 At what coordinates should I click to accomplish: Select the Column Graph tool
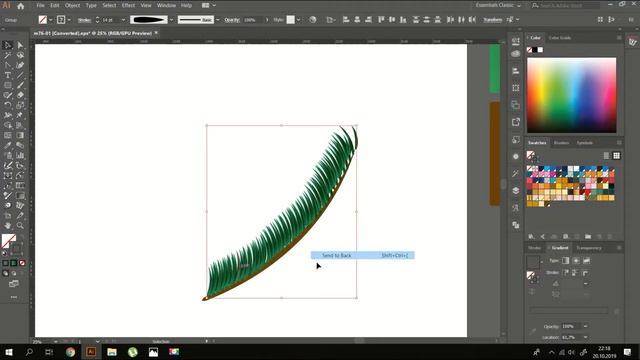pyautogui.click(x=20, y=156)
